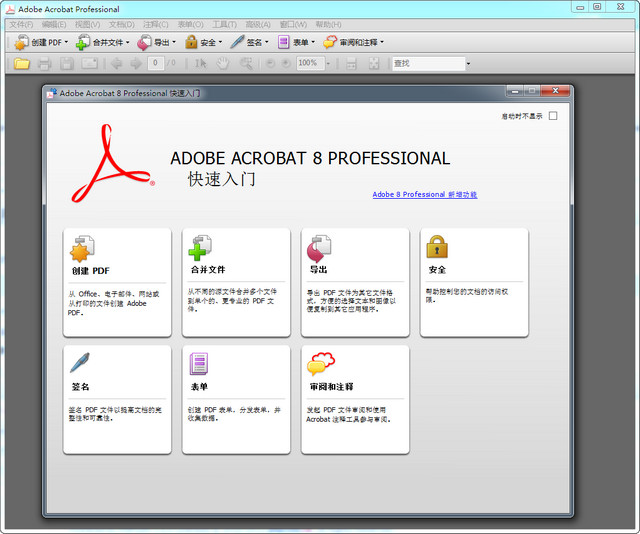Open the 文件(F) menu
The width and height of the screenshot is (640, 534).
tap(21, 24)
